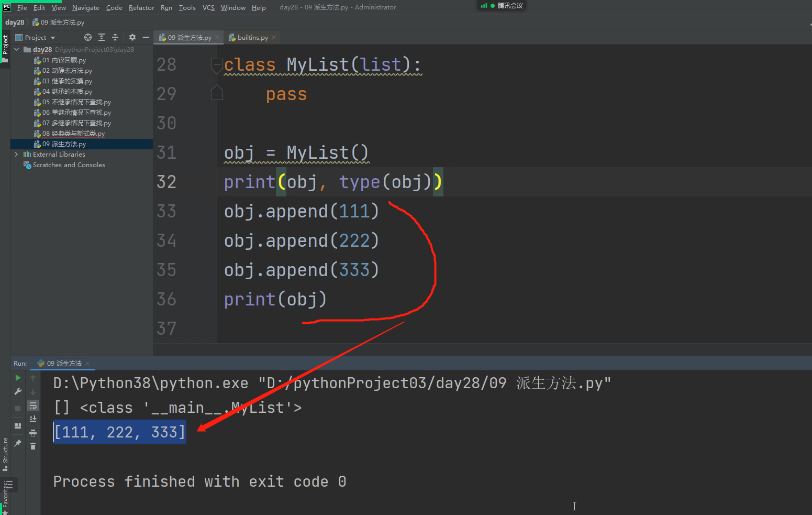Open the Run menu
The height and width of the screenshot is (515, 812).
(x=166, y=7)
